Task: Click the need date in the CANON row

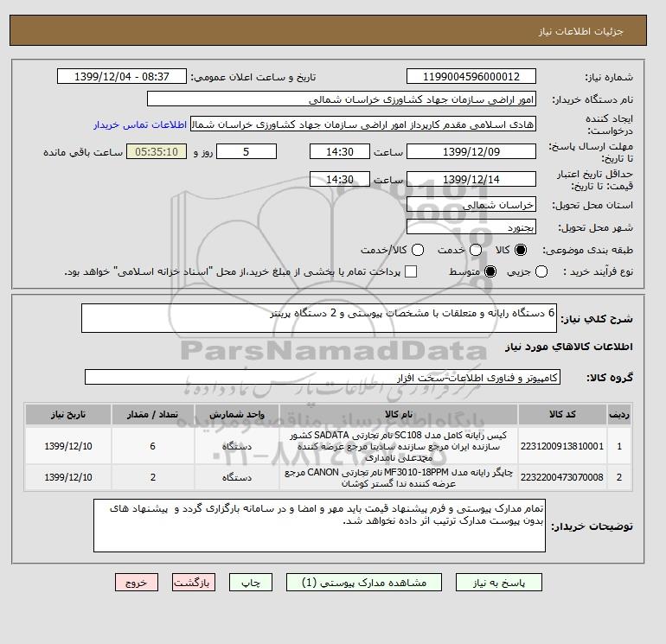Action: 68,477
